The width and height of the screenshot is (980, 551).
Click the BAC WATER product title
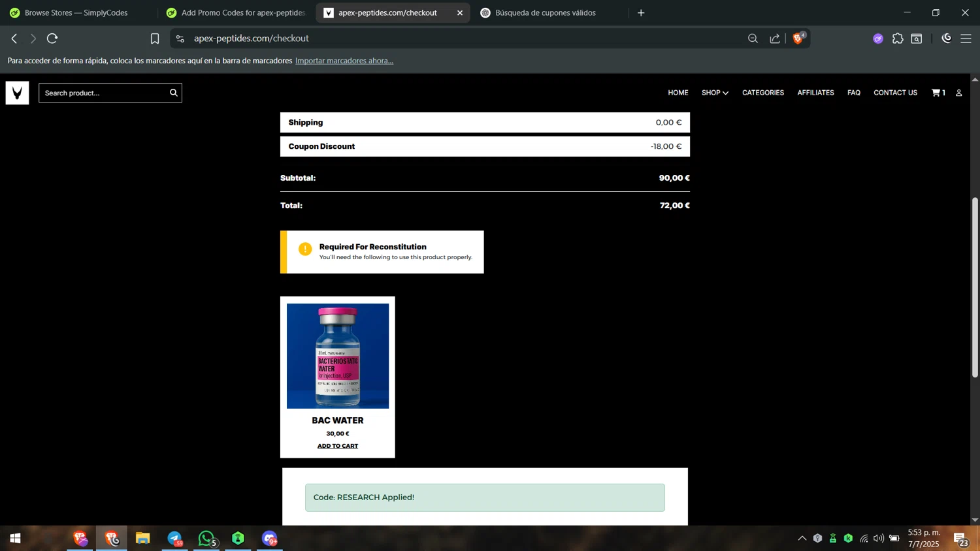tap(338, 420)
